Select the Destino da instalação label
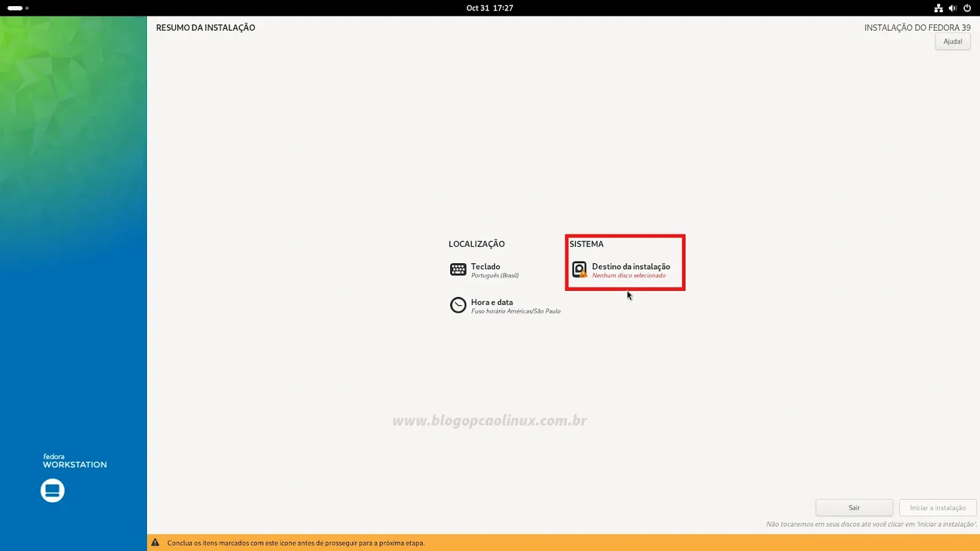Viewport: 980px width, 551px height. click(631, 266)
